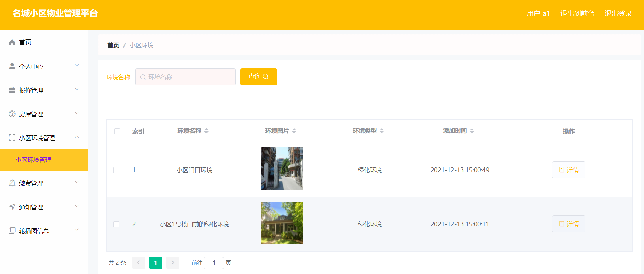The image size is (644, 274).
Task: Open the row 2 green house thumbnail
Action: 282,223
